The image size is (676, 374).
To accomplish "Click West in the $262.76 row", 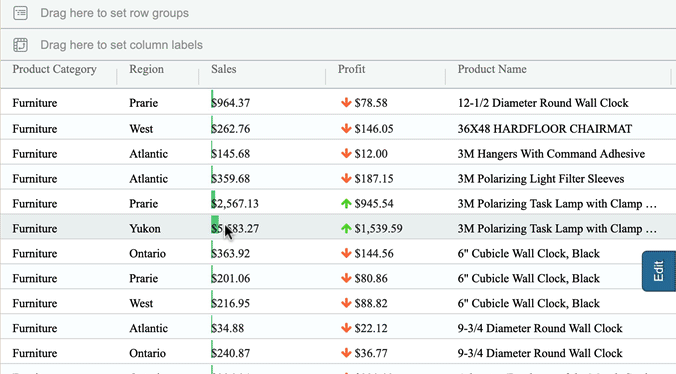I will coord(141,129).
